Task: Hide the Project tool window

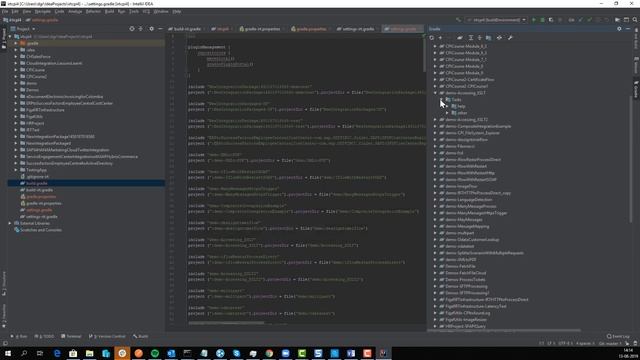Action: point(160,29)
